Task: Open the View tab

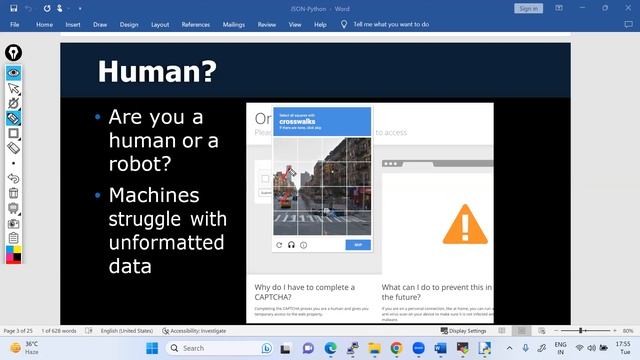Action: (295, 24)
